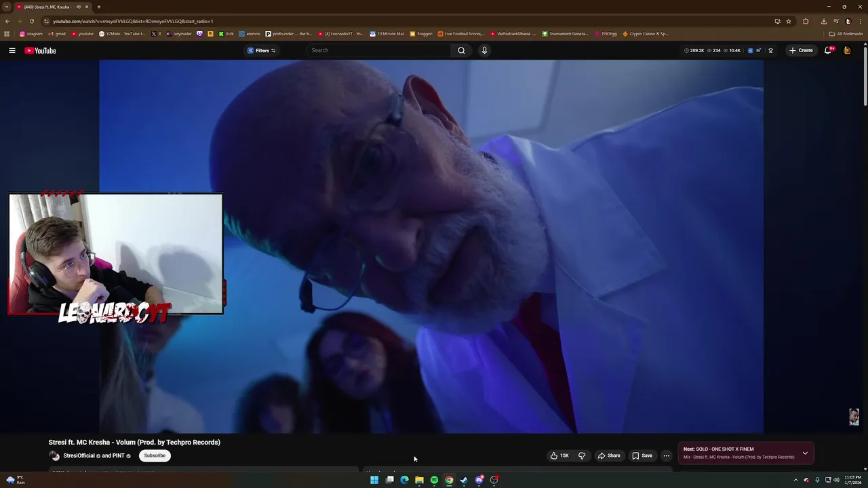Pause the playing music video
868x488 pixels.
[431, 247]
